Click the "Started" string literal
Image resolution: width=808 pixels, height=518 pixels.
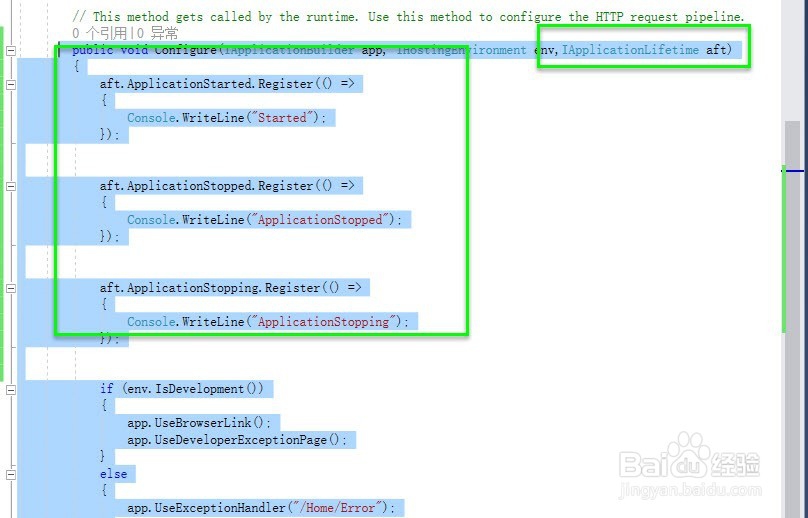pyautogui.click(x=282, y=118)
